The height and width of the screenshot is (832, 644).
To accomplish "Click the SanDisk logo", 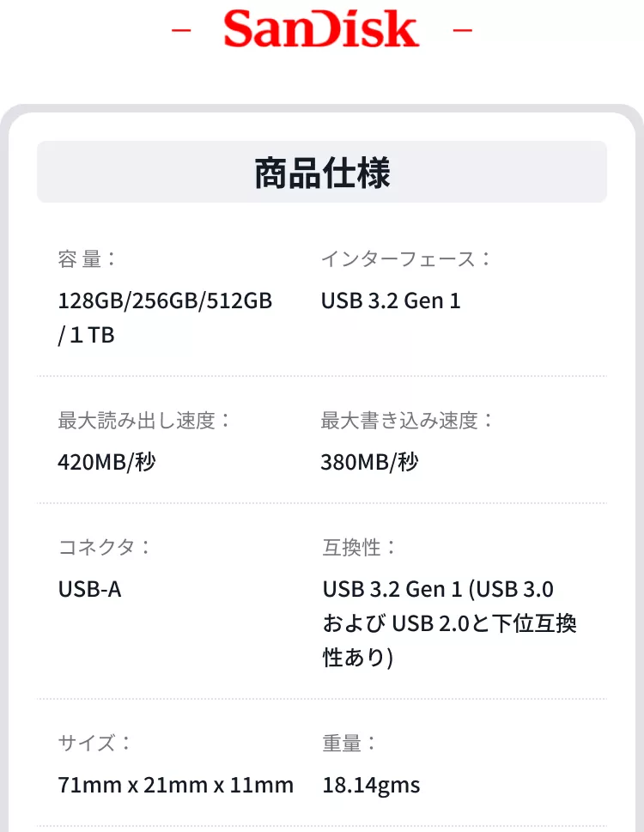I will (x=321, y=30).
